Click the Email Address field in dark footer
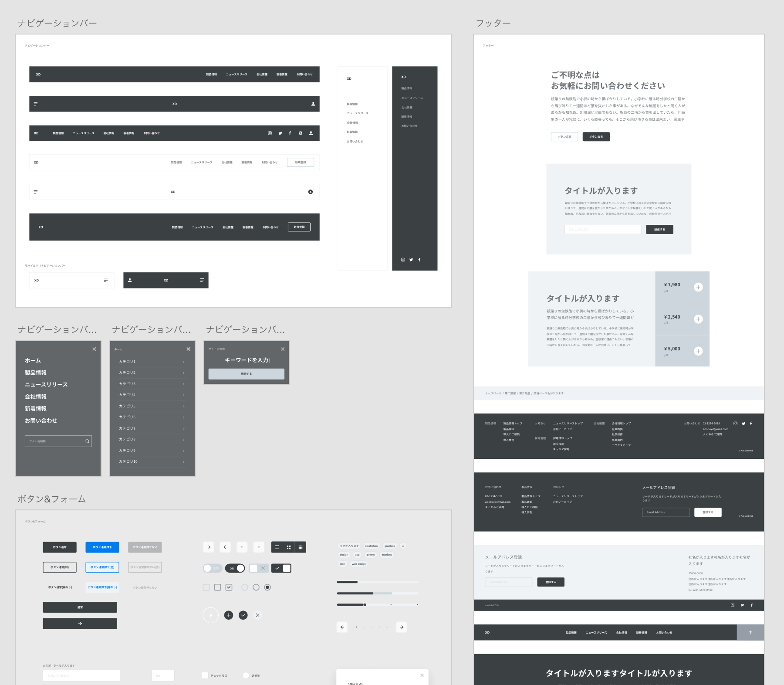The image size is (784, 685). pyautogui.click(x=666, y=512)
